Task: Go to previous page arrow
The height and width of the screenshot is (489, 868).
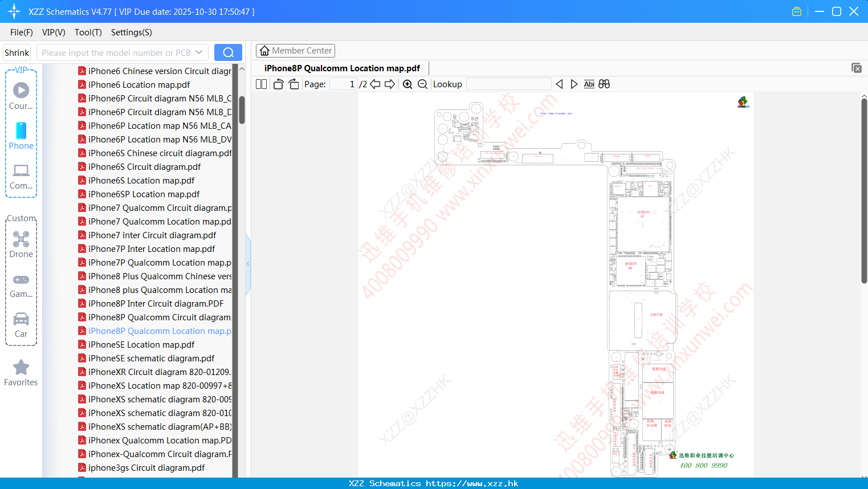Action: (375, 84)
